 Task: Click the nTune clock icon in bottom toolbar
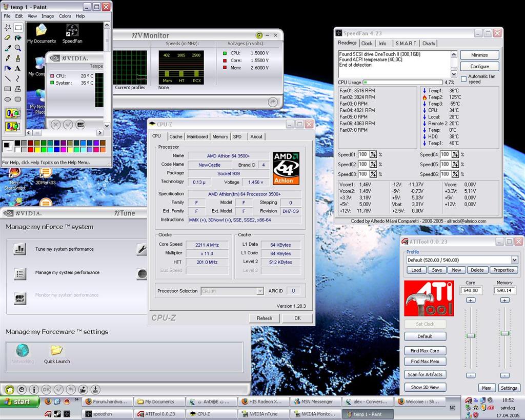point(22,390)
